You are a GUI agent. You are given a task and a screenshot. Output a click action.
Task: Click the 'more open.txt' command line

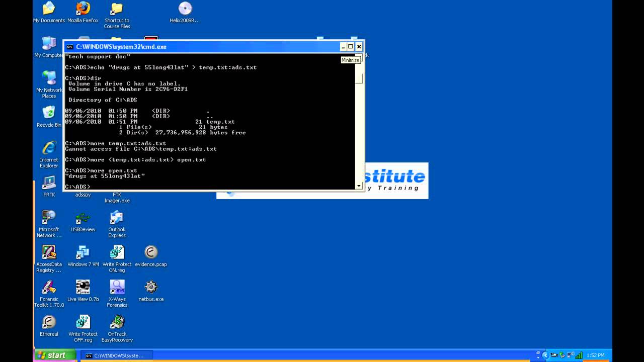point(101,170)
